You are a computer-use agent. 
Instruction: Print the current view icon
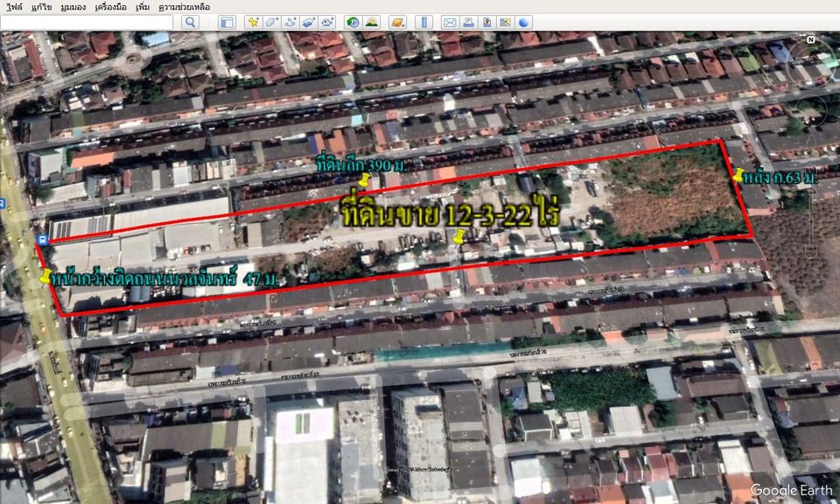468,22
